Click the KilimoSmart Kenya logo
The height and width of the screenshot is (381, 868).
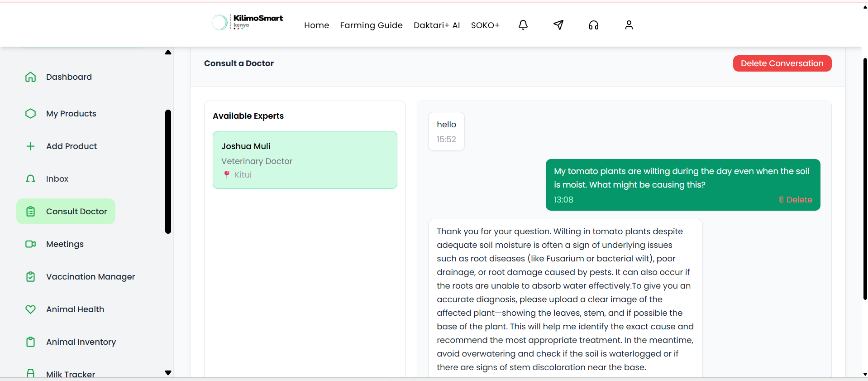click(x=248, y=22)
